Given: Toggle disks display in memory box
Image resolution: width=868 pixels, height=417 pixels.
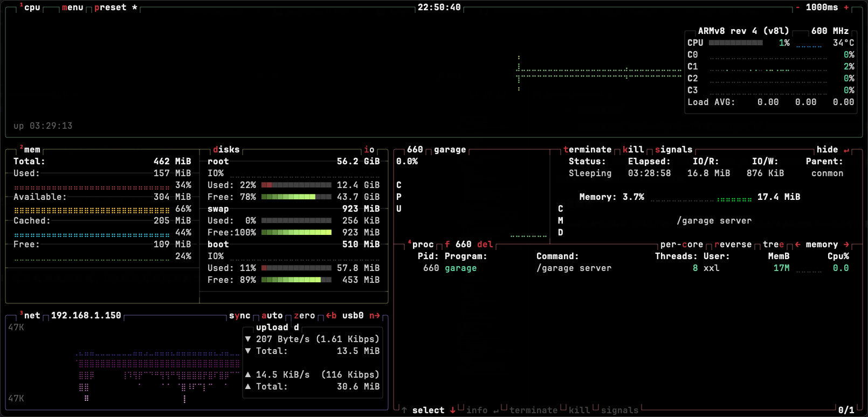Looking at the screenshot, I should 226,150.
